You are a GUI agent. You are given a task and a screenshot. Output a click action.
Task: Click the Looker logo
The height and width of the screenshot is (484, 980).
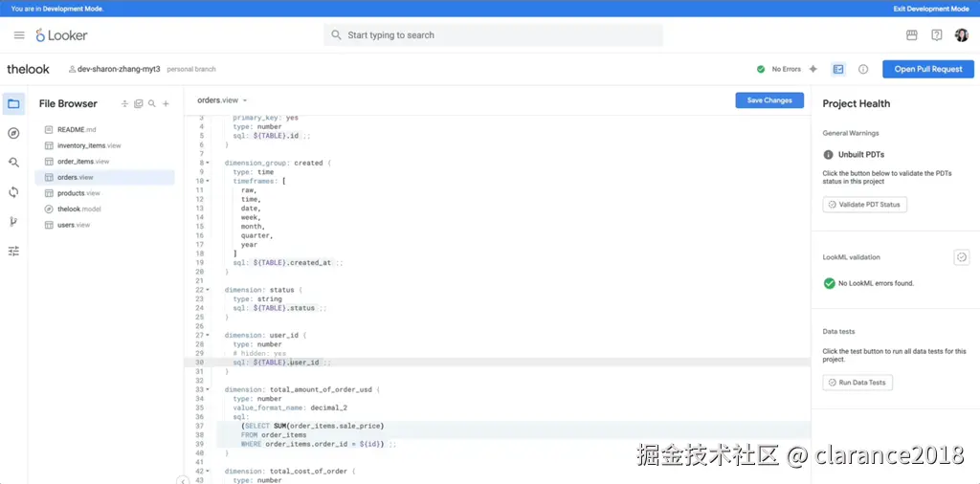point(61,35)
